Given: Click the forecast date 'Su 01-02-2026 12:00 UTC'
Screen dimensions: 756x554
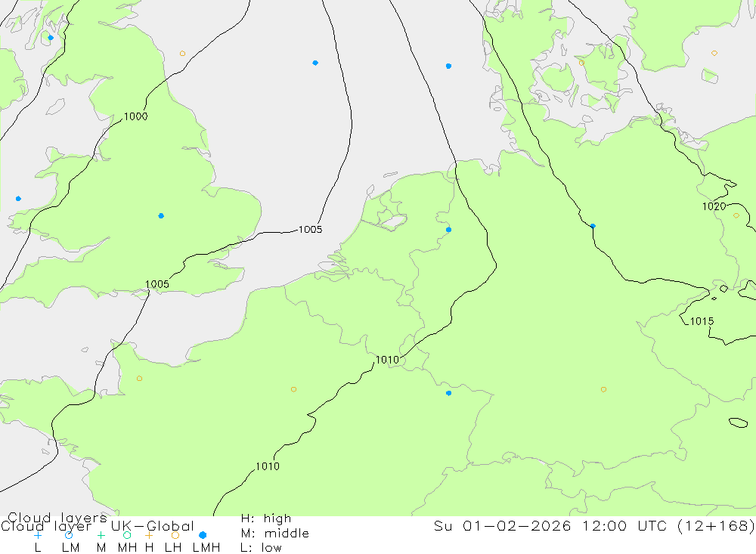Looking at the screenshot, I should click(552, 525).
